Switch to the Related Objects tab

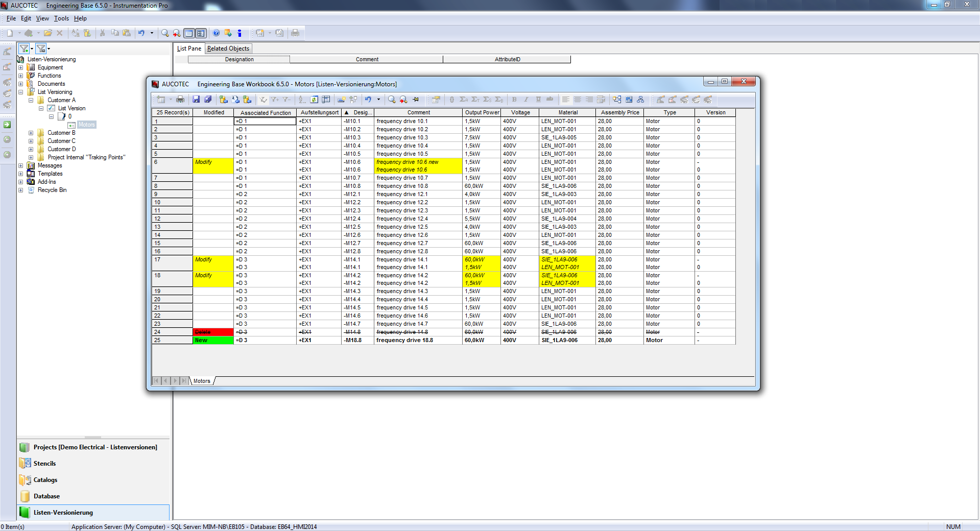click(228, 49)
